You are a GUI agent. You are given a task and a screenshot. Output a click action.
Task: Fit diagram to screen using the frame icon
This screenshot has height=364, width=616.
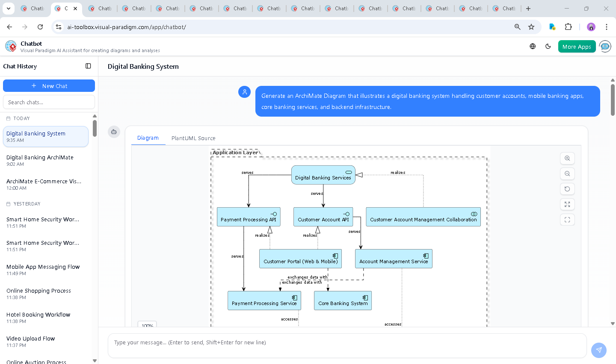(567, 219)
